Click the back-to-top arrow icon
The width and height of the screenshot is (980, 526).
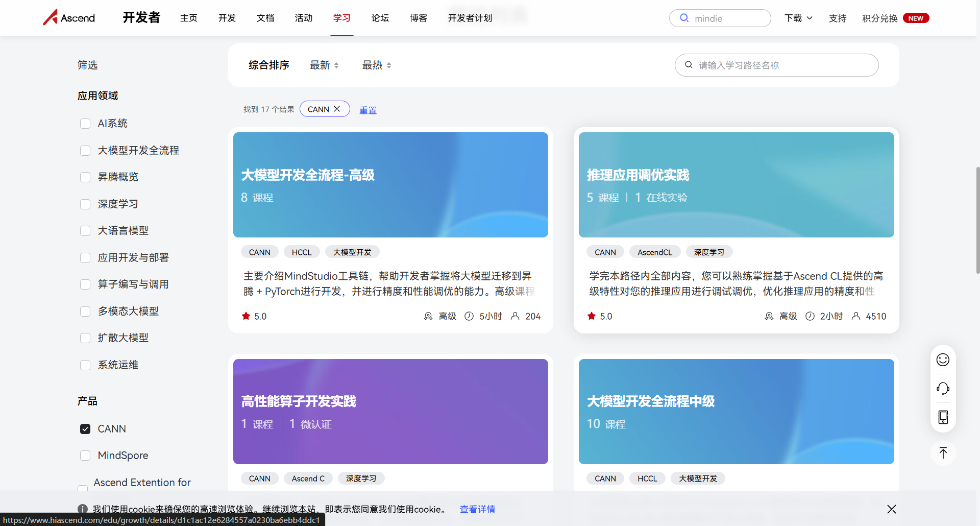[943, 453]
